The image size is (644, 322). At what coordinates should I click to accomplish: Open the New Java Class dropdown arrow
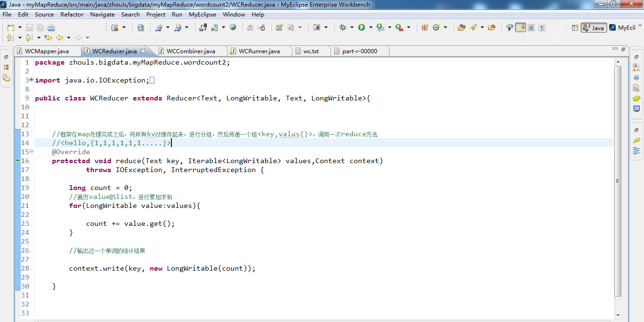click(x=445, y=27)
